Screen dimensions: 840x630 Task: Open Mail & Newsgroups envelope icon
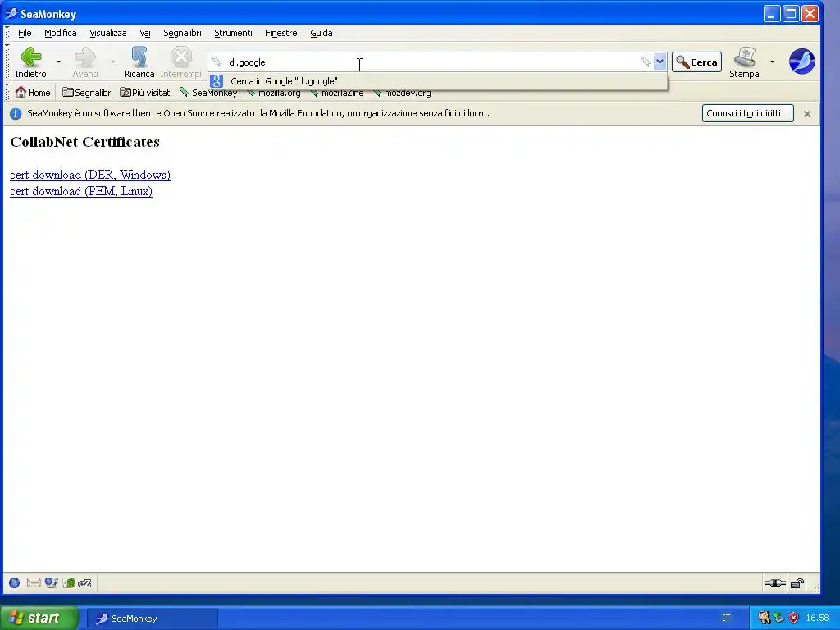pos(33,582)
